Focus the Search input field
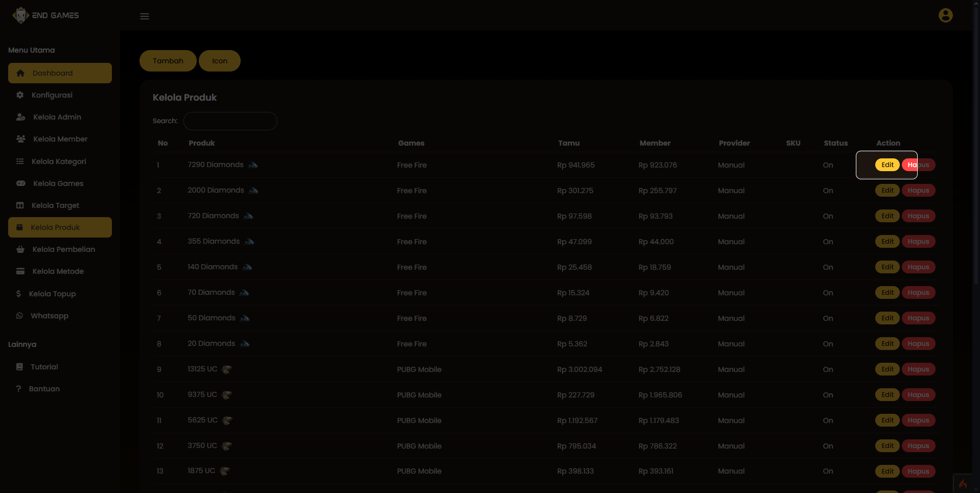 230,121
